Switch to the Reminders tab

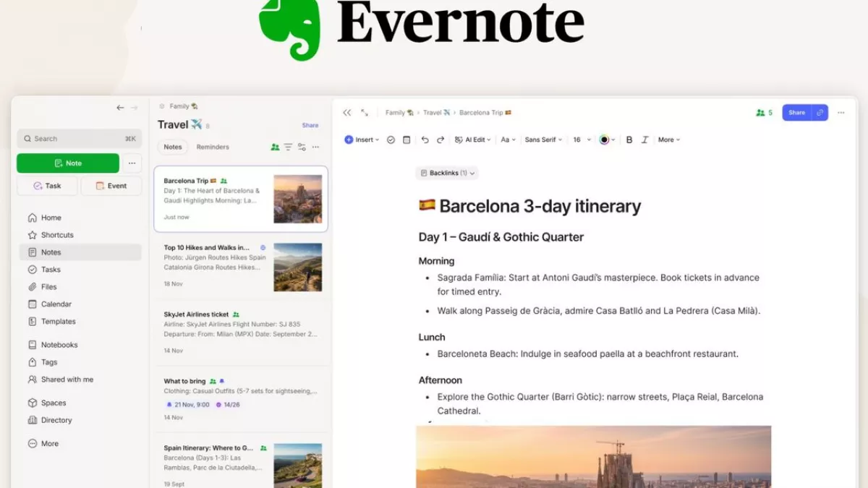213,147
